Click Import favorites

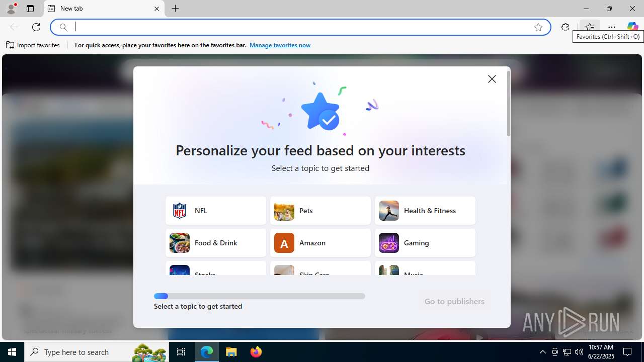pos(33,45)
